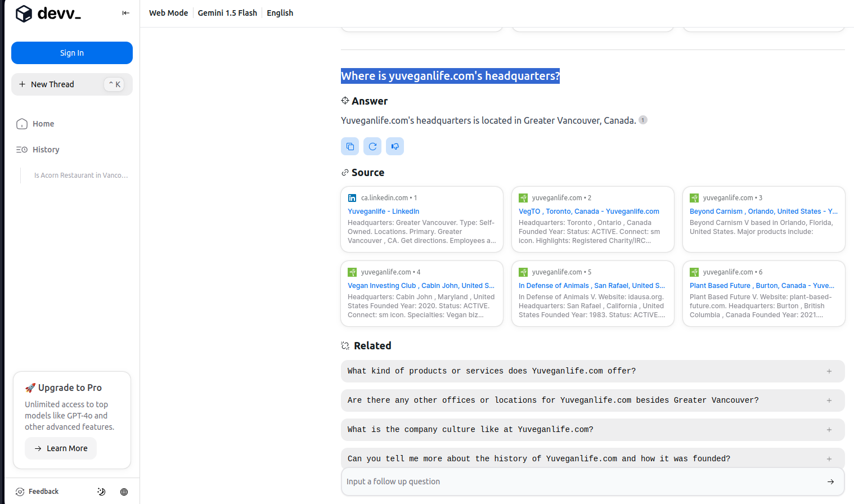
Task: Regenerate the answer with the refresh icon
Action: [372, 146]
